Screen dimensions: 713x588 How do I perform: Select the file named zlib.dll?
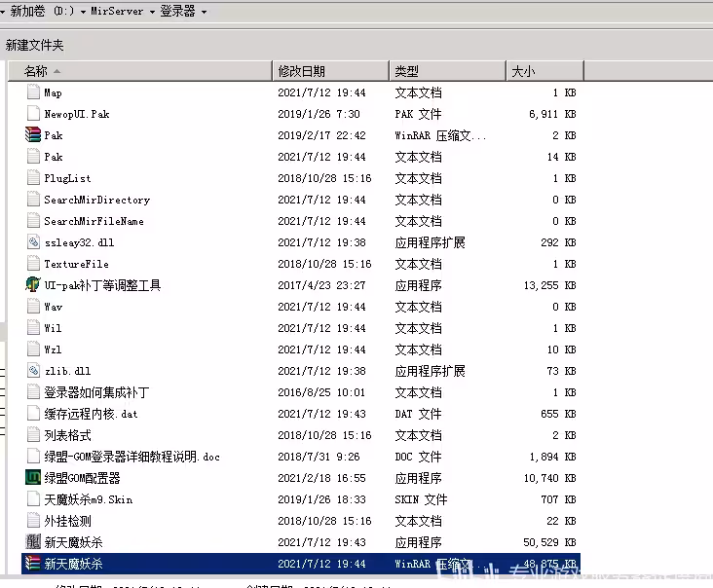coord(67,371)
